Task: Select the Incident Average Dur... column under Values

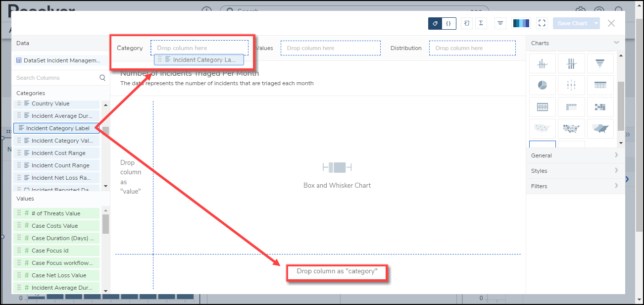Action: click(56, 288)
